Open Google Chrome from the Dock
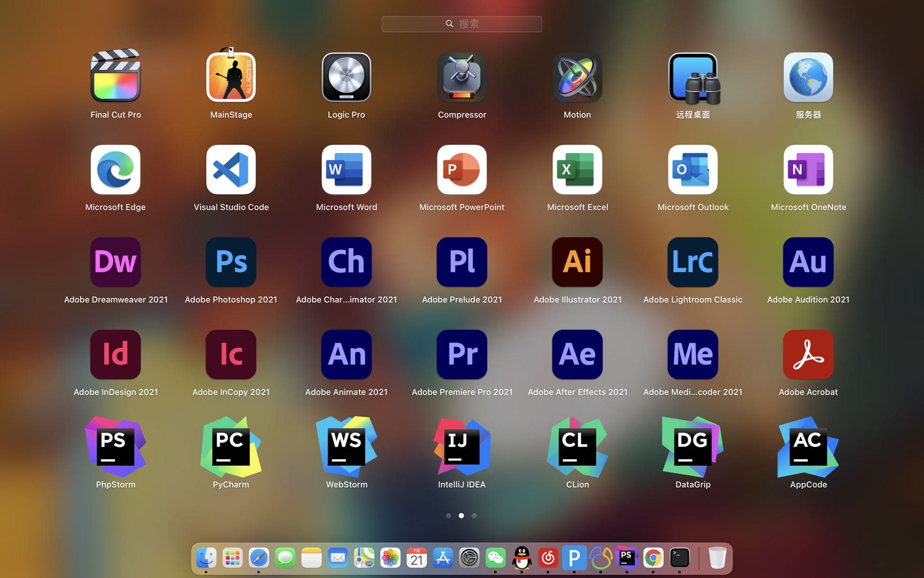Image resolution: width=924 pixels, height=578 pixels. pyautogui.click(x=653, y=558)
